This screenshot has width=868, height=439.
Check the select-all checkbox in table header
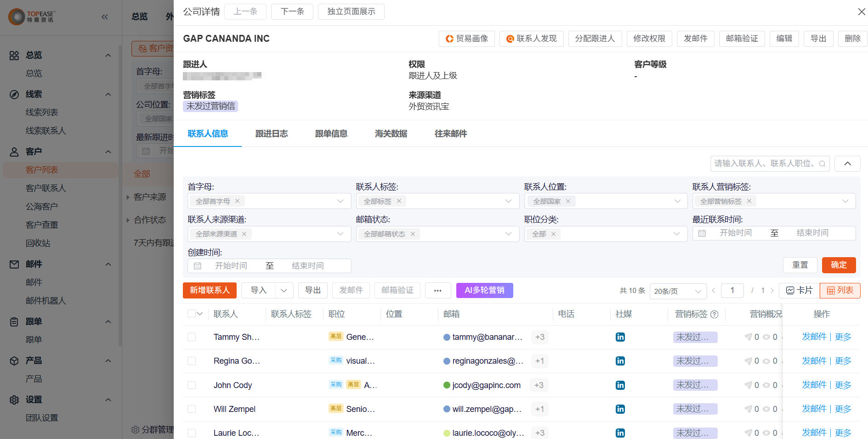pos(192,313)
